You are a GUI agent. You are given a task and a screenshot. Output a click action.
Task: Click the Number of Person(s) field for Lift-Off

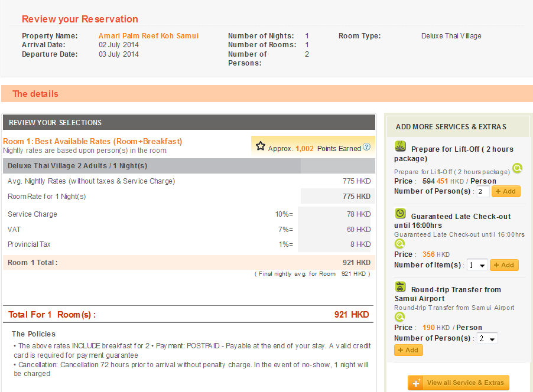click(x=482, y=191)
